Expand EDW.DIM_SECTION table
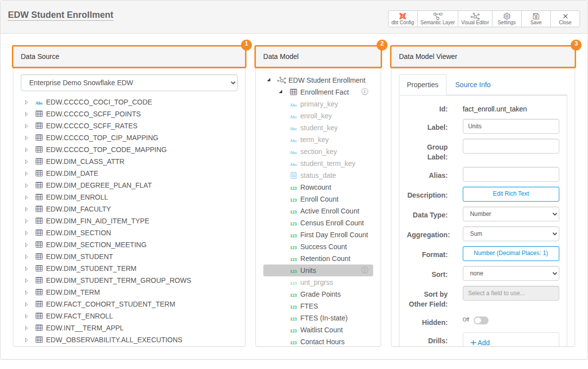The image size is (588, 369). pyautogui.click(x=26, y=233)
